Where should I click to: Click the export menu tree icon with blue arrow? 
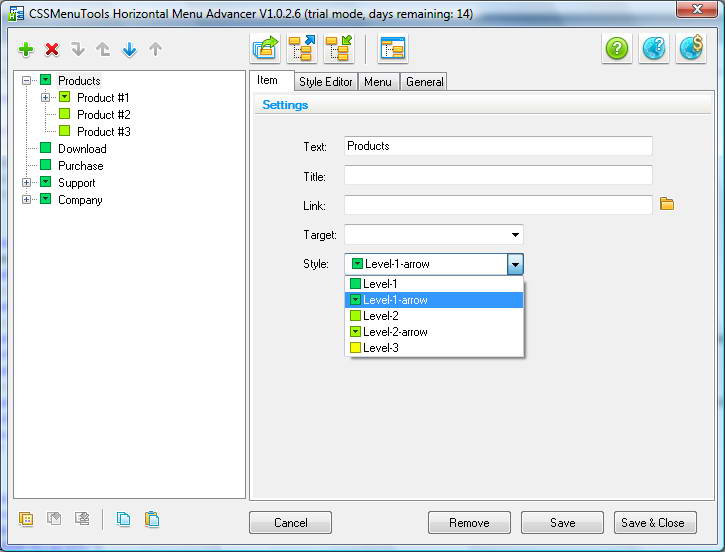tap(302, 48)
